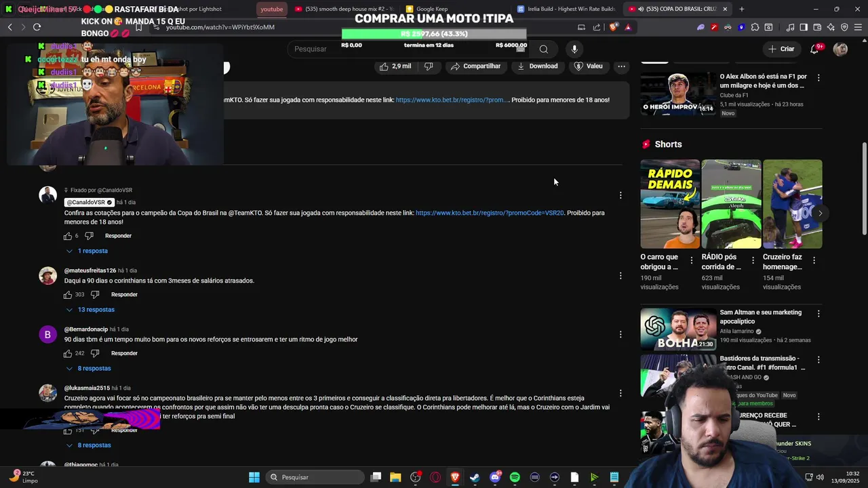The height and width of the screenshot is (488, 868).
Task: Open options menu for the pinned comment
Action: point(620,195)
